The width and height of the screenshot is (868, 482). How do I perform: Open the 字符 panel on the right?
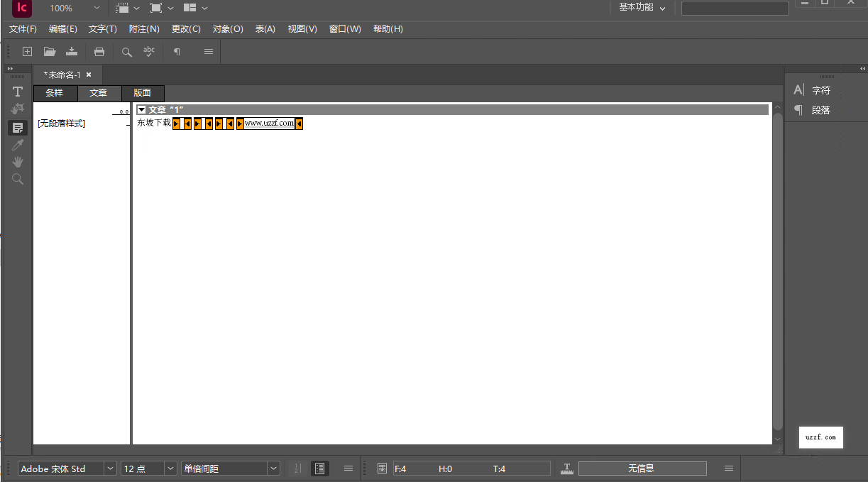coord(820,89)
